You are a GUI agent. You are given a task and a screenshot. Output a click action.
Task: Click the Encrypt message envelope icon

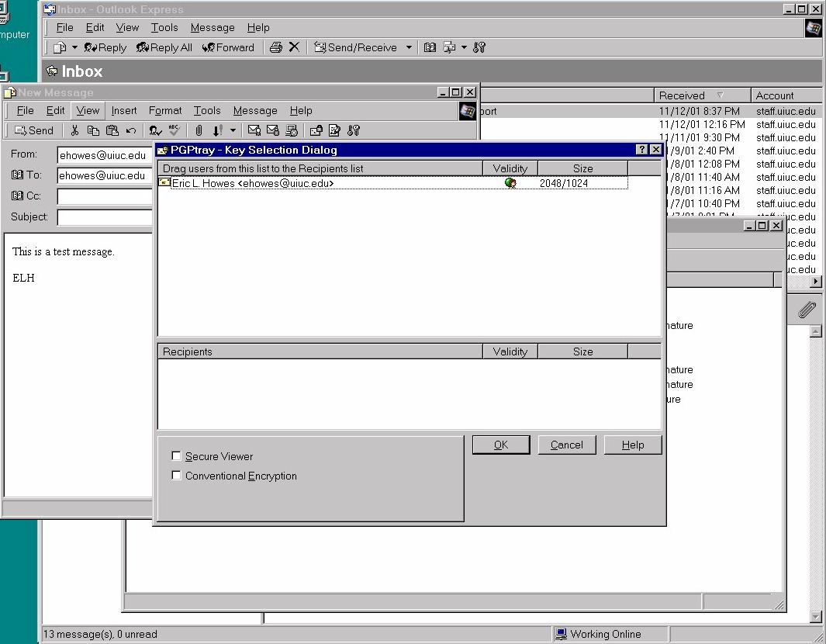[273, 130]
